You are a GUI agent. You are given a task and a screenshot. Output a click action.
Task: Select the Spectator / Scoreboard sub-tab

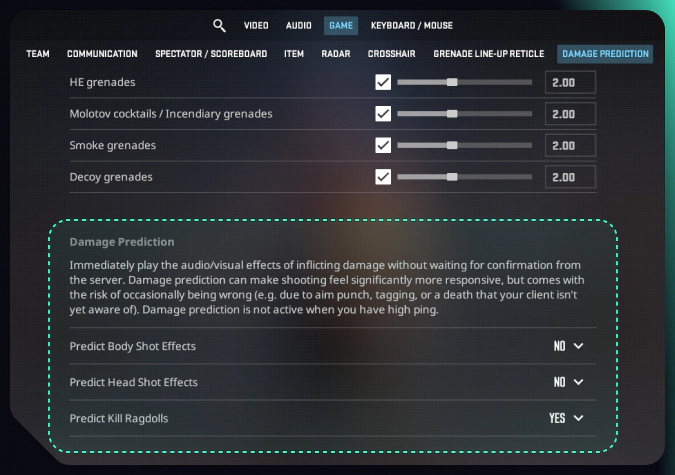click(x=211, y=54)
